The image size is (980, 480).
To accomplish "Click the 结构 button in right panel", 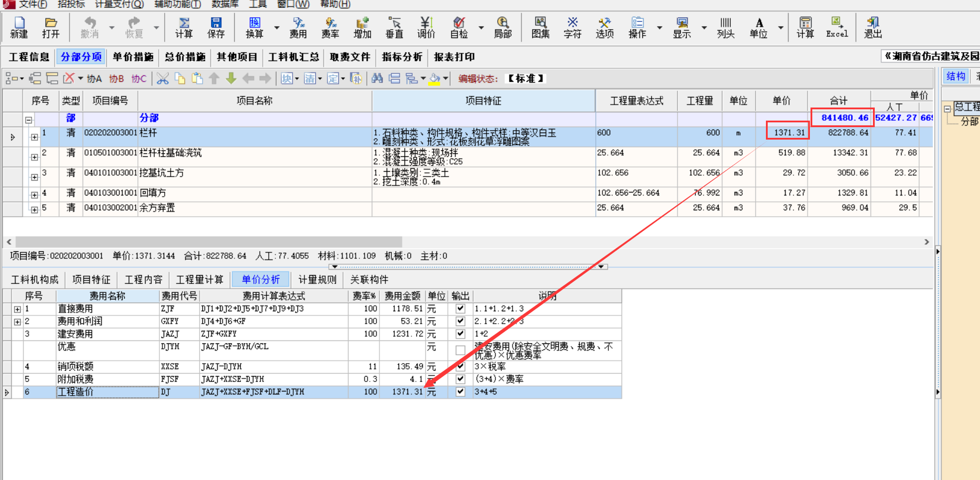I will pyautogui.click(x=956, y=76).
